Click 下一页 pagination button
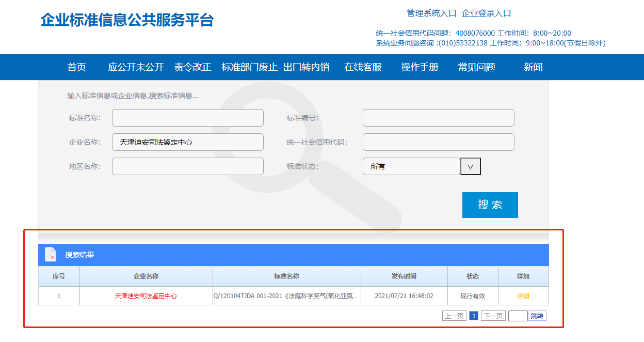Image resolution: width=644 pixels, height=342 pixels. 493,316
